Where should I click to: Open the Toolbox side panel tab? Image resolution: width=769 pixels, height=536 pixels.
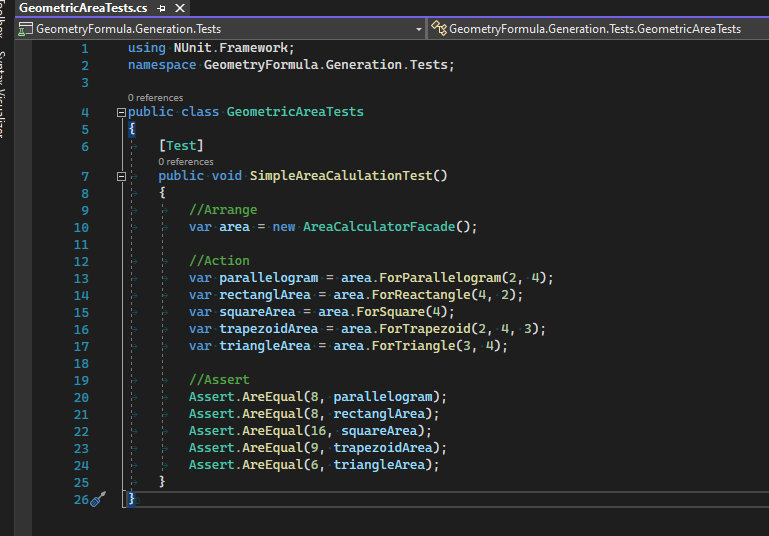point(2,19)
